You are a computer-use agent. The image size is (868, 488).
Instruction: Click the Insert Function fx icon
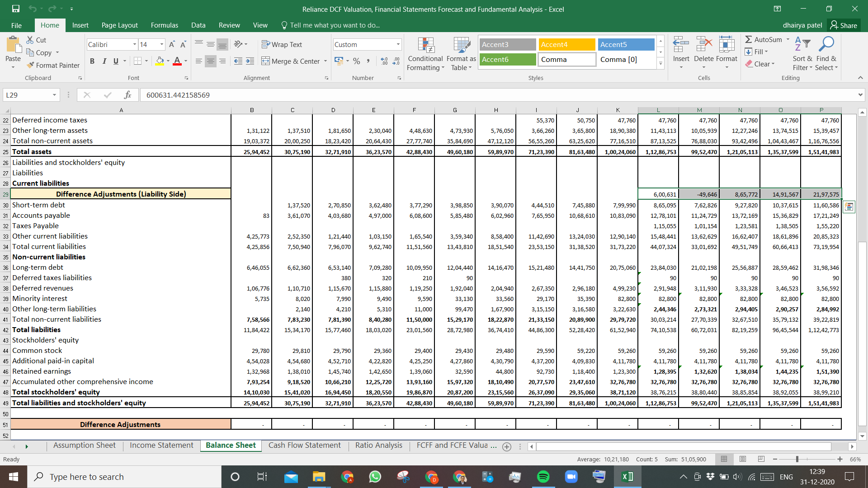pos(127,95)
